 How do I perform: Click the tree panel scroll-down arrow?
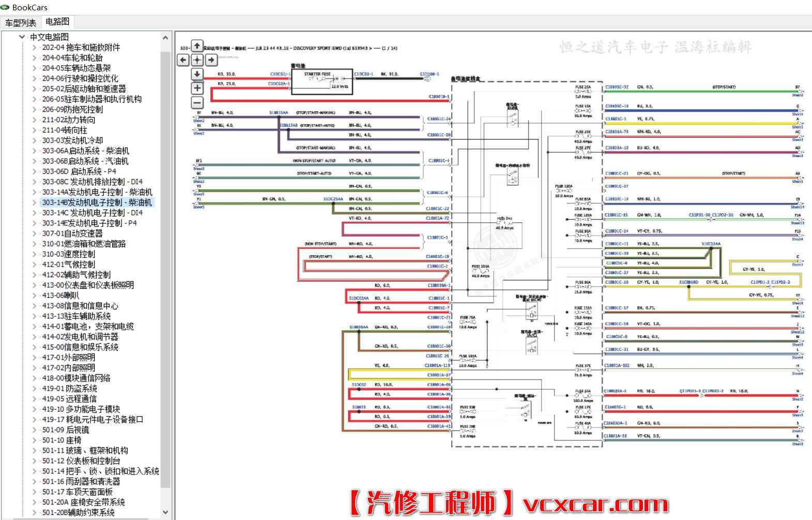pos(165,512)
